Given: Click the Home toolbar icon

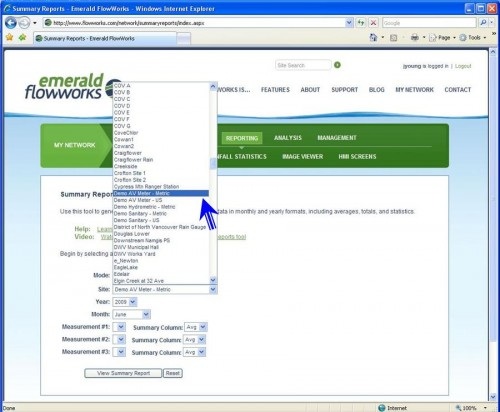Looking at the screenshot, I should (x=374, y=37).
